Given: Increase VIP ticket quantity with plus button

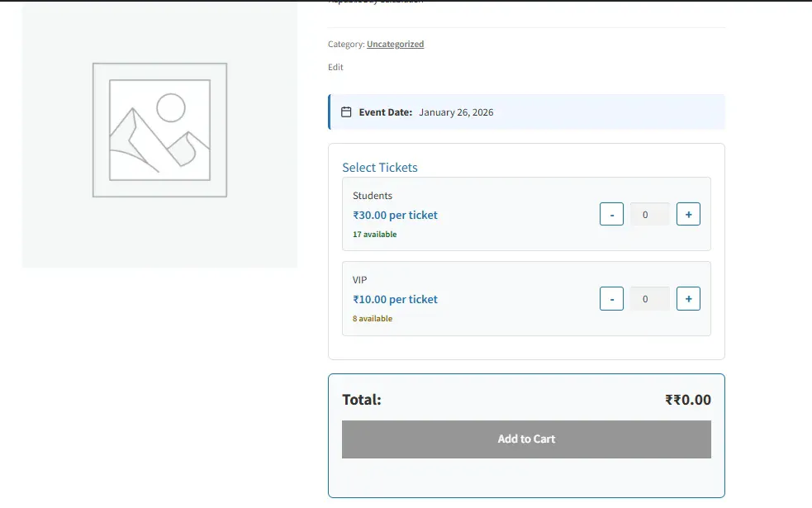Looking at the screenshot, I should coord(688,298).
